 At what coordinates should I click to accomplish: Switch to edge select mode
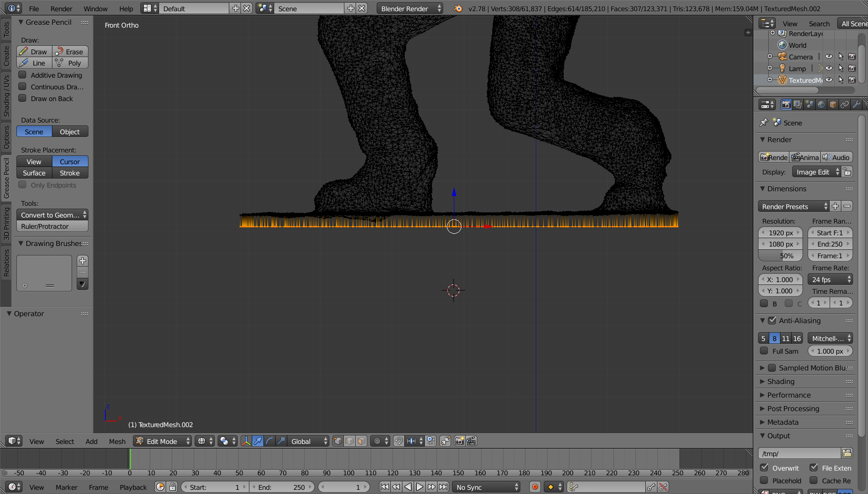(350, 441)
